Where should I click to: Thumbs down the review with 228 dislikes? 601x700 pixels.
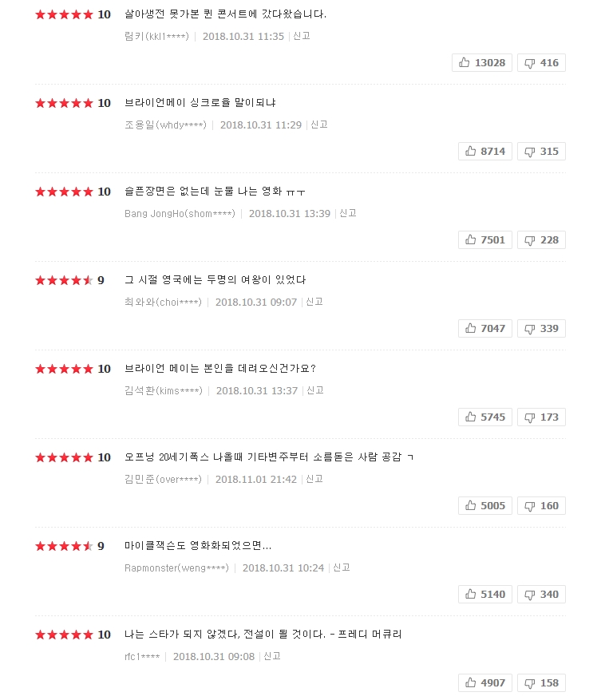tap(541, 240)
